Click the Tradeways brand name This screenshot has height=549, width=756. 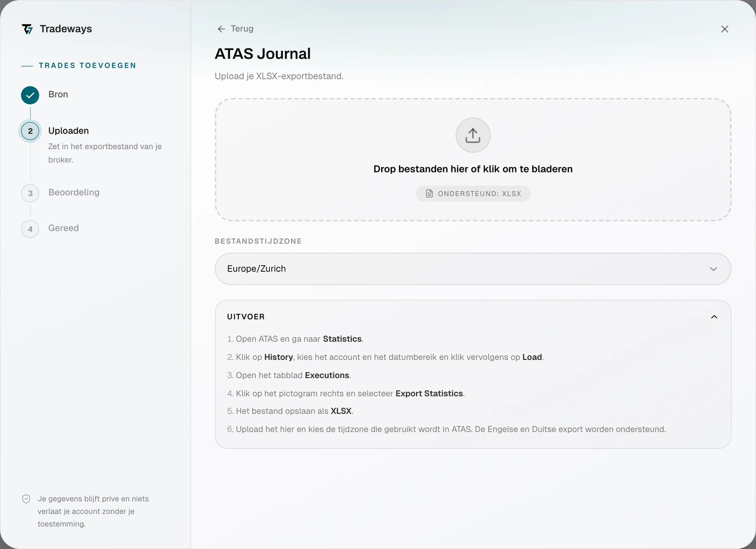[x=66, y=29]
